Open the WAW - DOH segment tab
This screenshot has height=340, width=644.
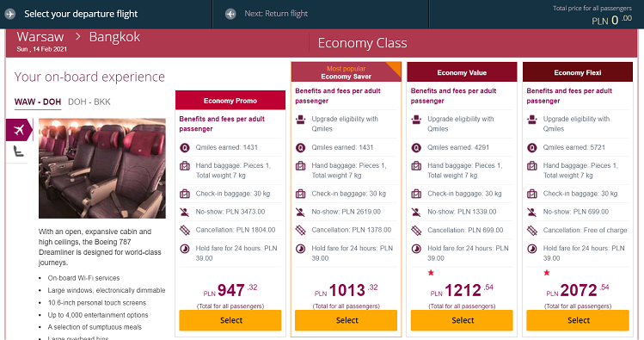point(38,102)
